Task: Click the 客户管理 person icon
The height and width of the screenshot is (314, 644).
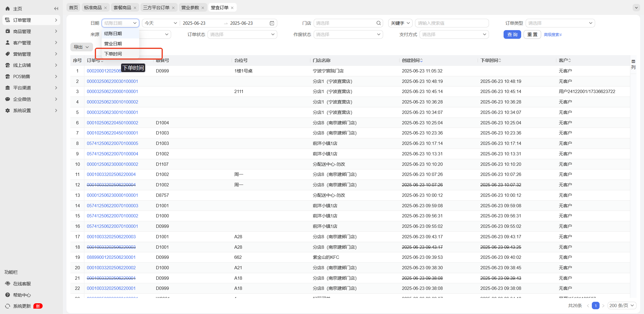Action: 7,43
